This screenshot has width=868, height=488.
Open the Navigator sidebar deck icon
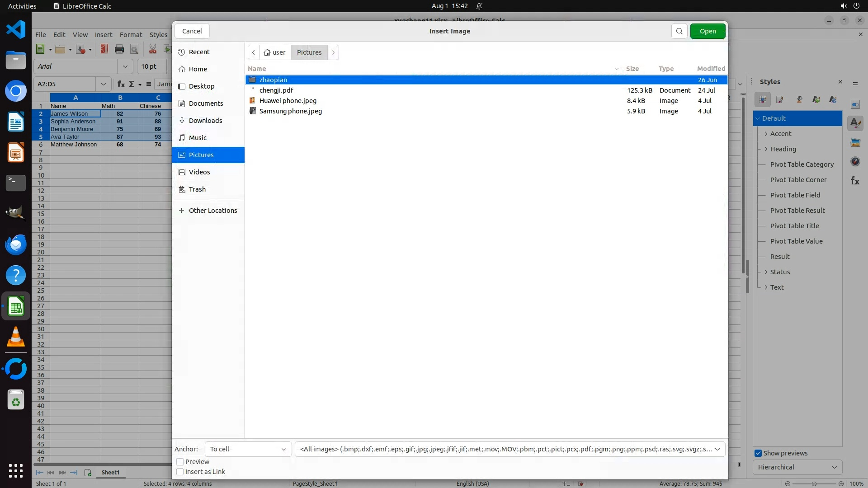click(x=855, y=161)
